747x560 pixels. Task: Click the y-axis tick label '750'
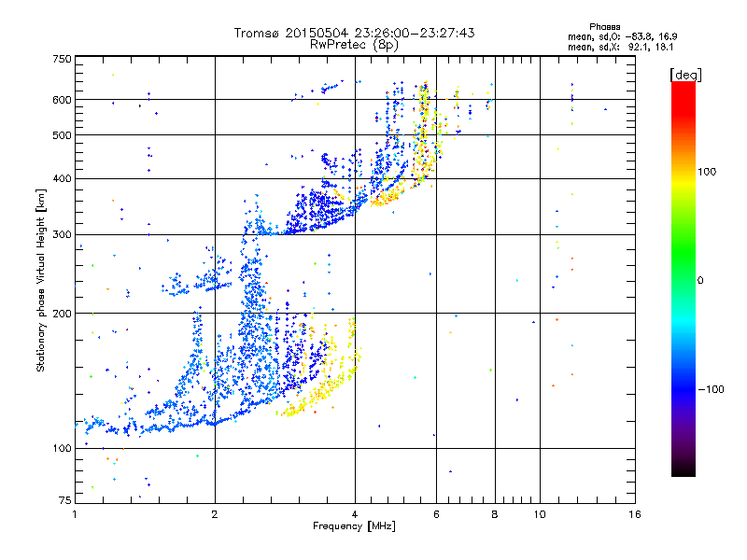62,59
